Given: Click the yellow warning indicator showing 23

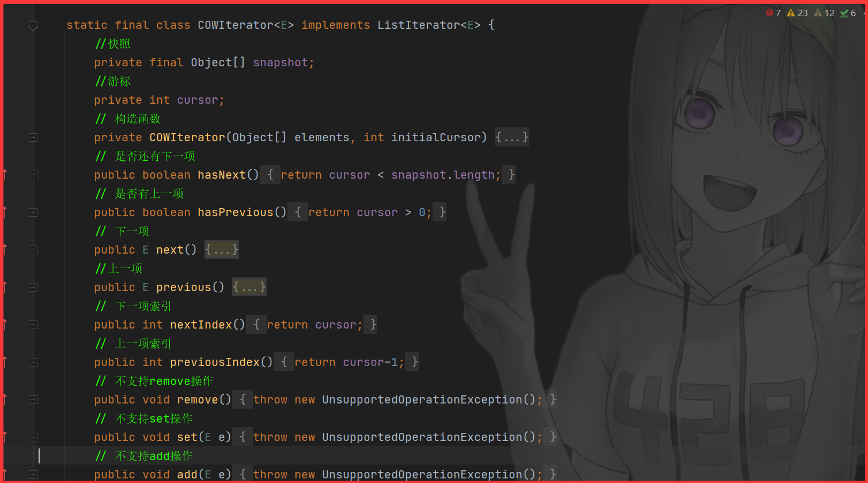Looking at the screenshot, I should (x=797, y=13).
